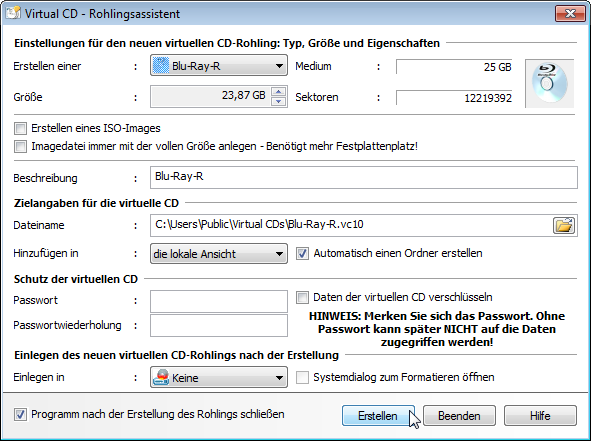Click the folder browse icon next to Dateiname
591x441 pixels.
564,225
